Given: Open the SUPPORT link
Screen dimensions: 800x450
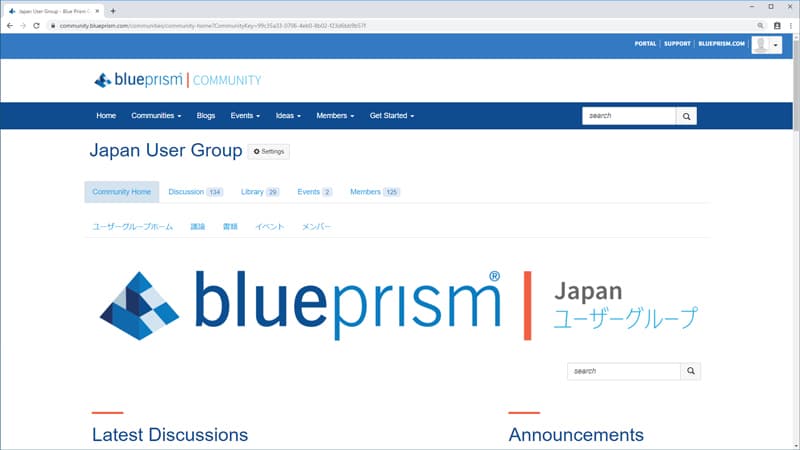Looking at the screenshot, I should (677, 44).
